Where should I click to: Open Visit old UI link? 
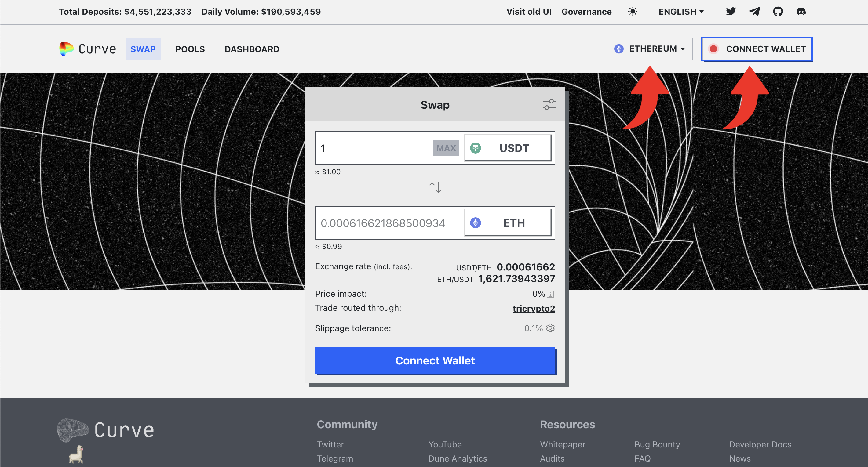[529, 12]
